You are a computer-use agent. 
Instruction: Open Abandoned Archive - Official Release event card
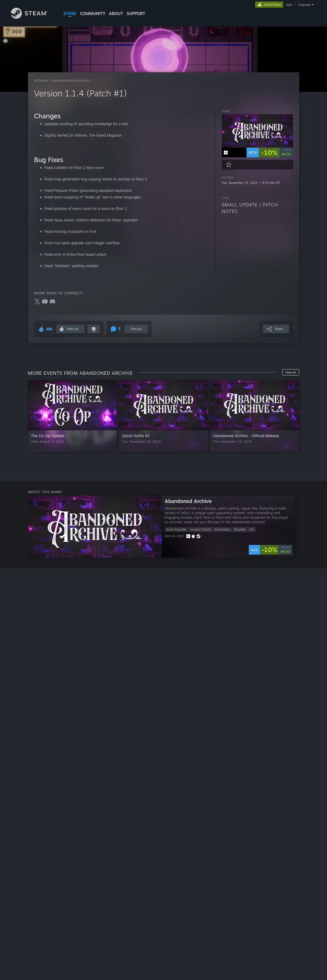pos(255,416)
